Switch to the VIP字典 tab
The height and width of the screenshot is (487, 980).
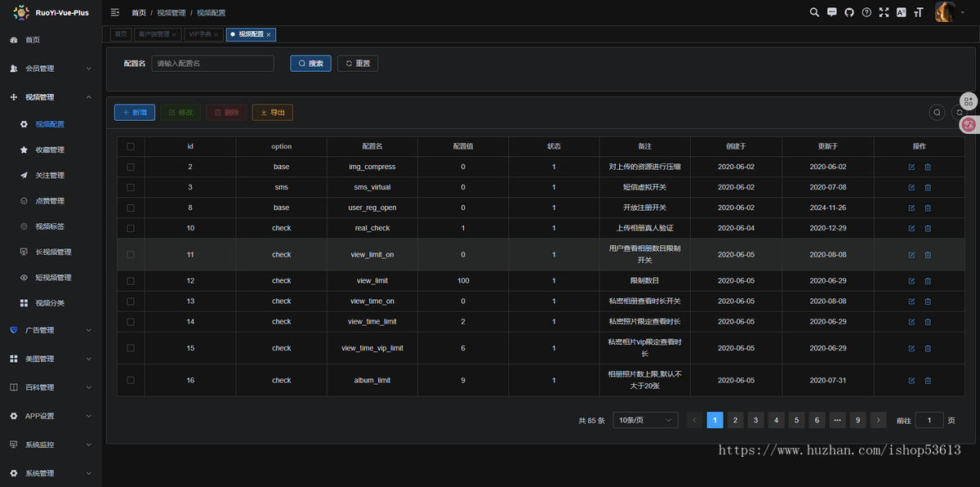(x=203, y=34)
